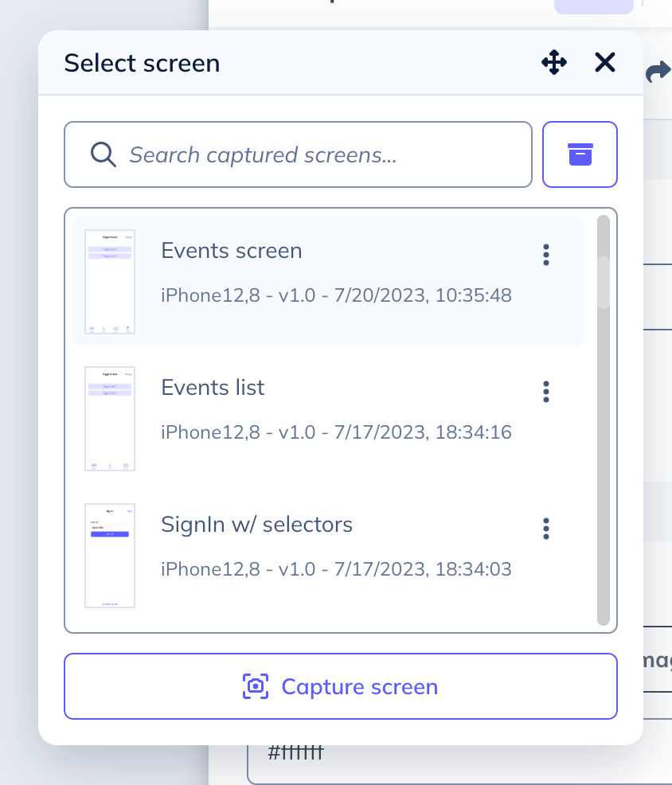
Task: Select the Events list thumbnail preview
Action: 110,419
